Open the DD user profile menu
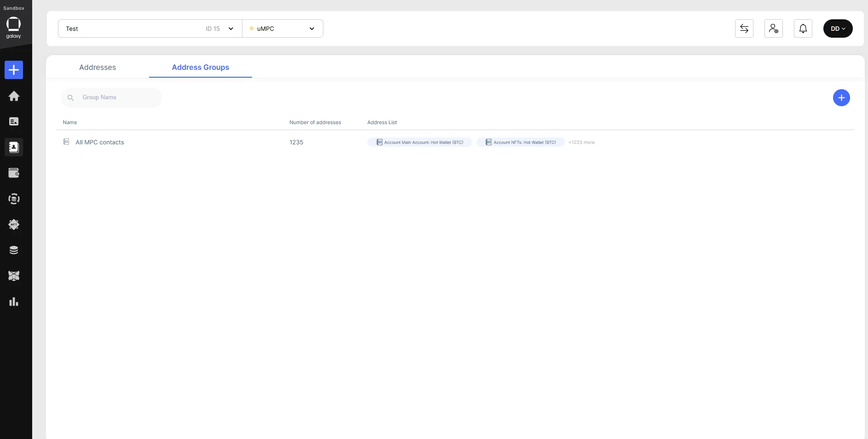The width and height of the screenshot is (868, 439). click(838, 29)
